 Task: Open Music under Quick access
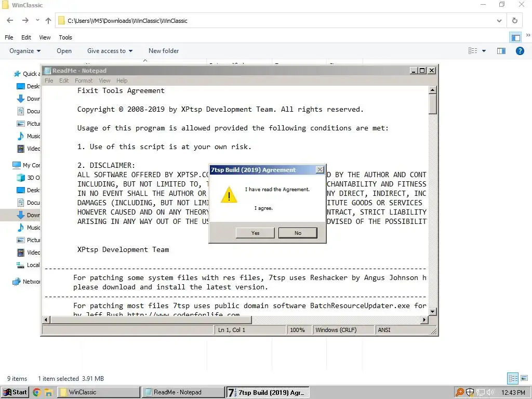pyautogui.click(x=29, y=136)
